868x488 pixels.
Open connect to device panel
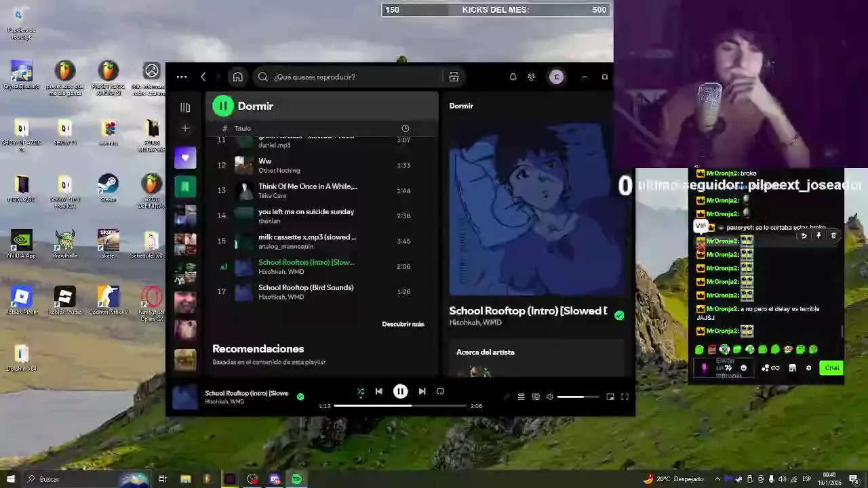[536, 396]
